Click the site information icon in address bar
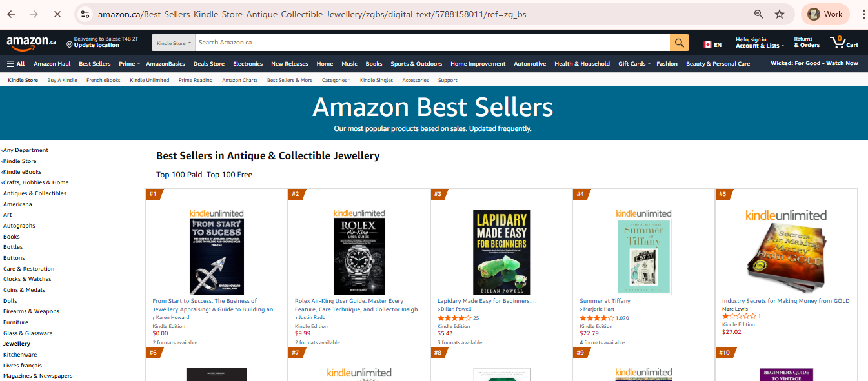The height and width of the screenshot is (381, 868). [85, 14]
